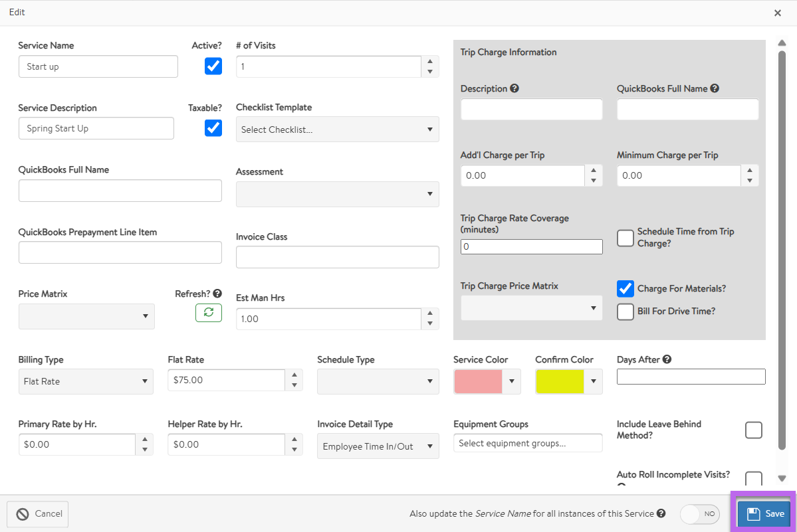Click the Save button

(x=766, y=513)
